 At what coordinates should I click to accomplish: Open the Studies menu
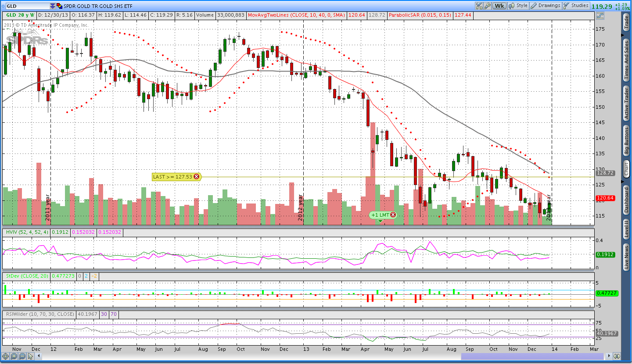point(576,6)
